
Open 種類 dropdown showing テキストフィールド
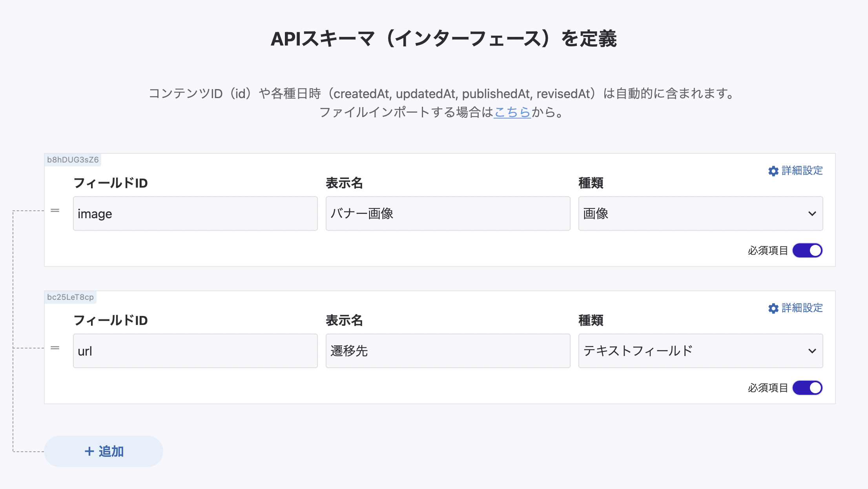[x=691, y=351]
